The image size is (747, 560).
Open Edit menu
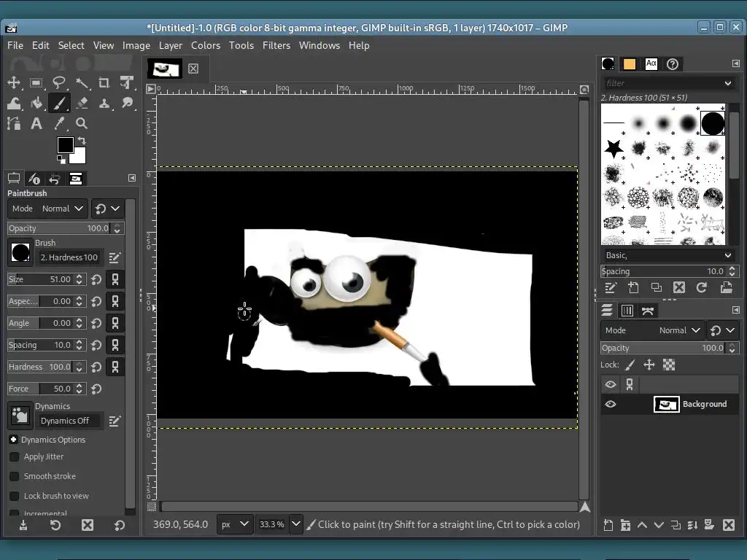click(41, 46)
